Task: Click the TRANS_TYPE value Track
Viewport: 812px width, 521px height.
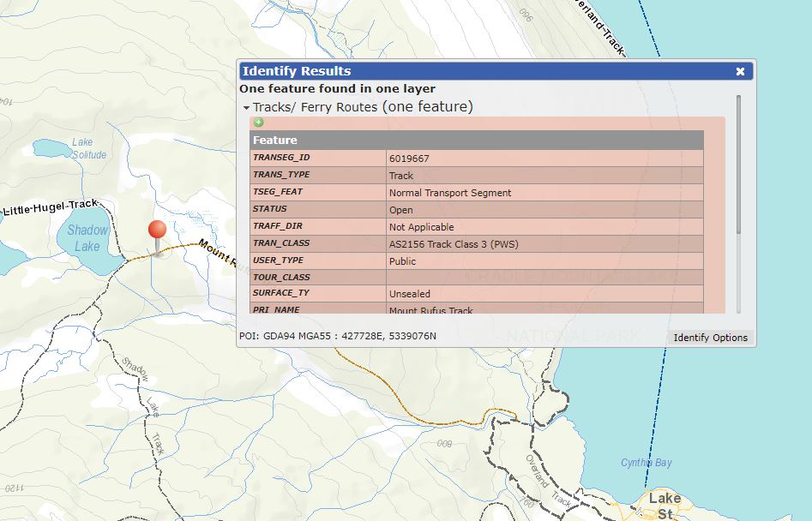Action: 401,176
